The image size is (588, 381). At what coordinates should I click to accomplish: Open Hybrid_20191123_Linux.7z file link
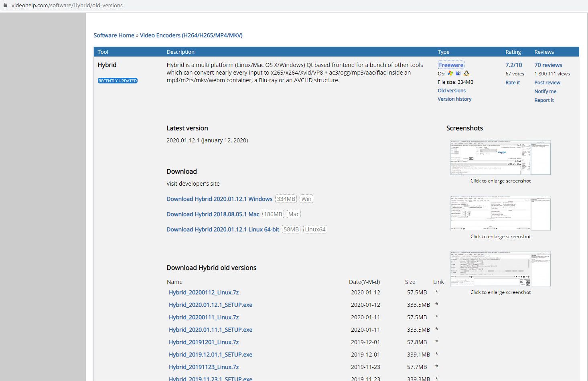(x=204, y=367)
